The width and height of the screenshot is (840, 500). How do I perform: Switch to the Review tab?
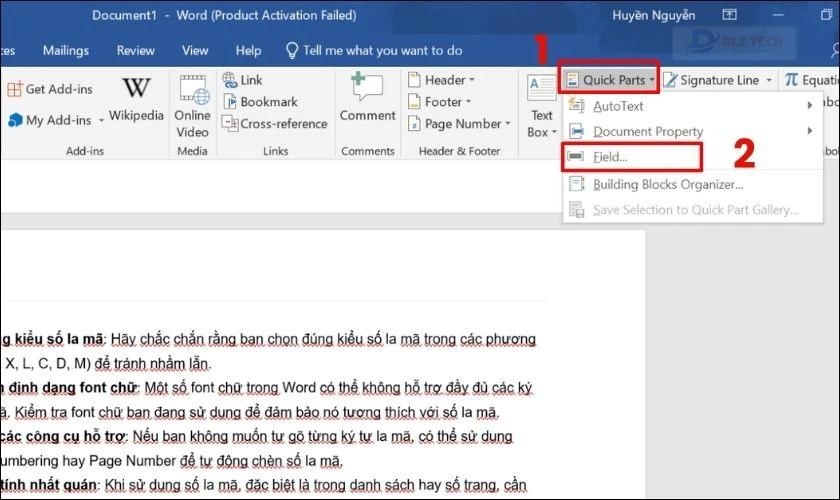coord(136,50)
